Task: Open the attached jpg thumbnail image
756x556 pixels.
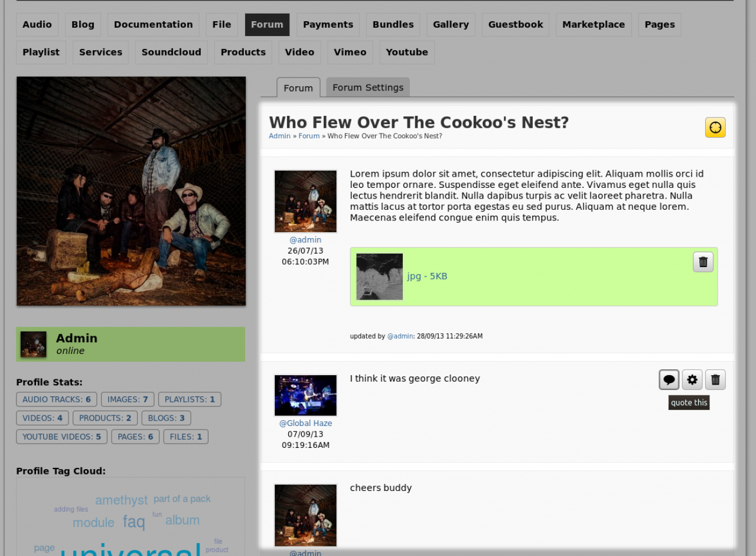Action: tap(380, 277)
